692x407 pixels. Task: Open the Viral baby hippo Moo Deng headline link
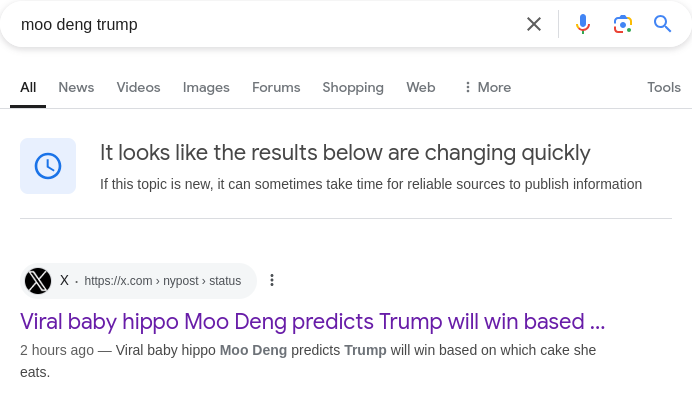[x=312, y=321]
